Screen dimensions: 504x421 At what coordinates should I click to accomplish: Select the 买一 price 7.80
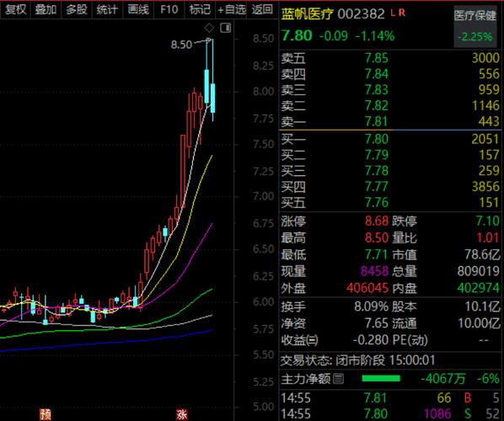[x=377, y=139]
